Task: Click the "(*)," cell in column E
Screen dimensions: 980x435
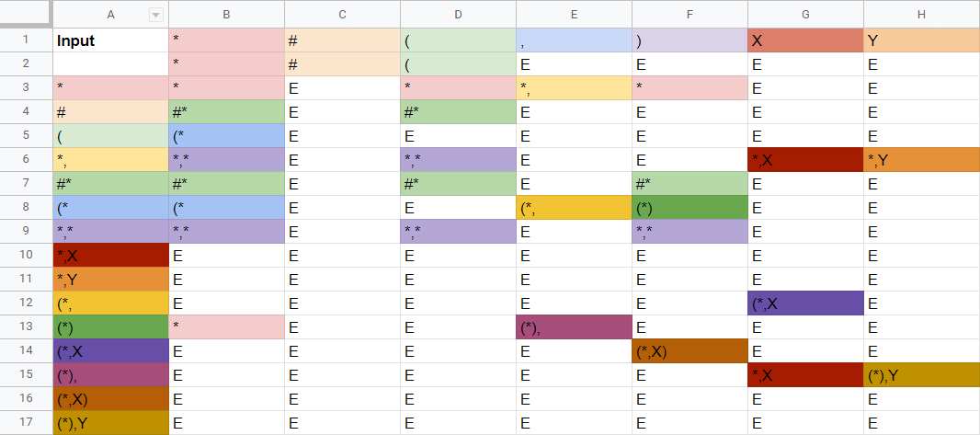Action: [574, 326]
